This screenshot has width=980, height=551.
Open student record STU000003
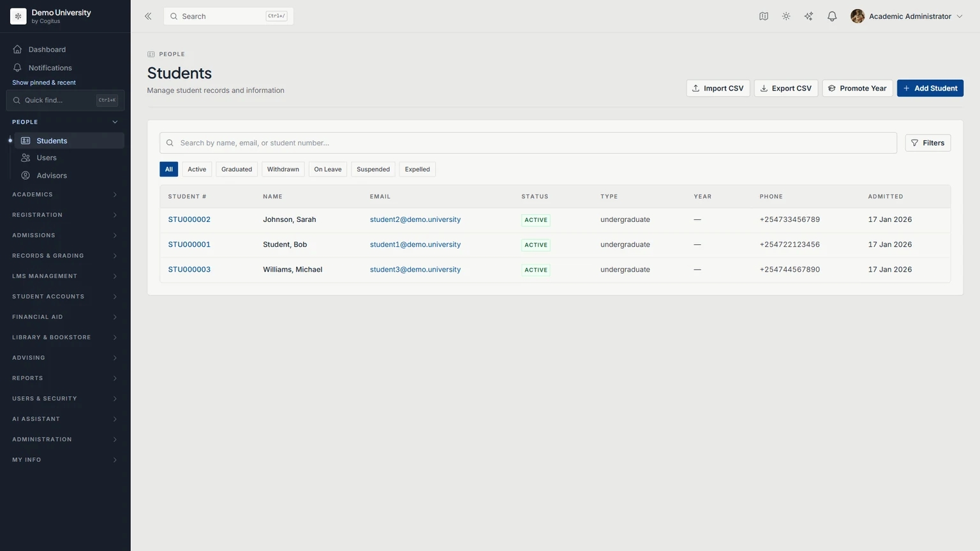tap(189, 270)
